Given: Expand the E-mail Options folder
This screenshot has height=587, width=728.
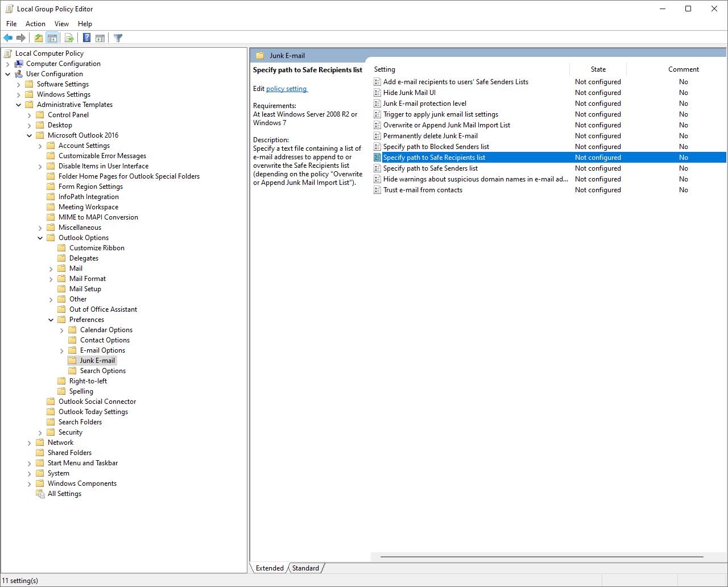Looking at the screenshot, I should pyautogui.click(x=62, y=350).
